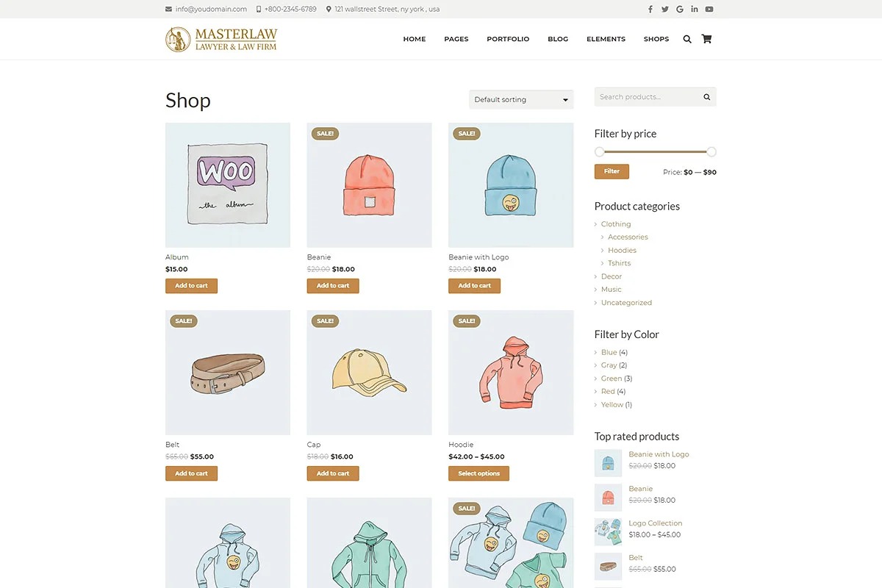
Task: Open the Twitter social icon
Action: click(x=665, y=10)
